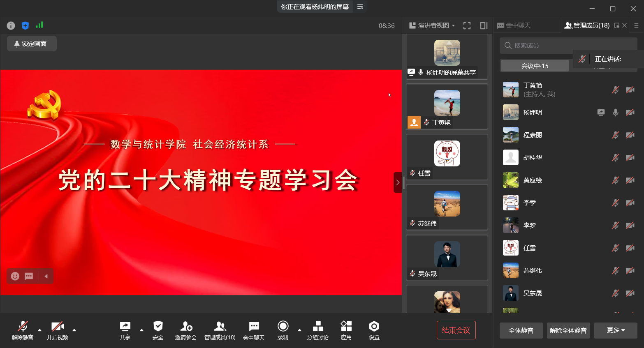
Task: Expand the 演讲者视图 view dropdown
Action: 432,25
